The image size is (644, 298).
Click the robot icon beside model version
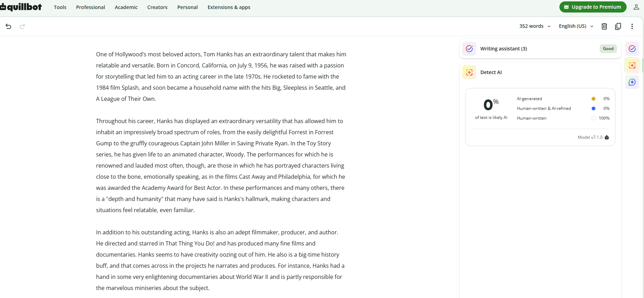pos(607,137)
